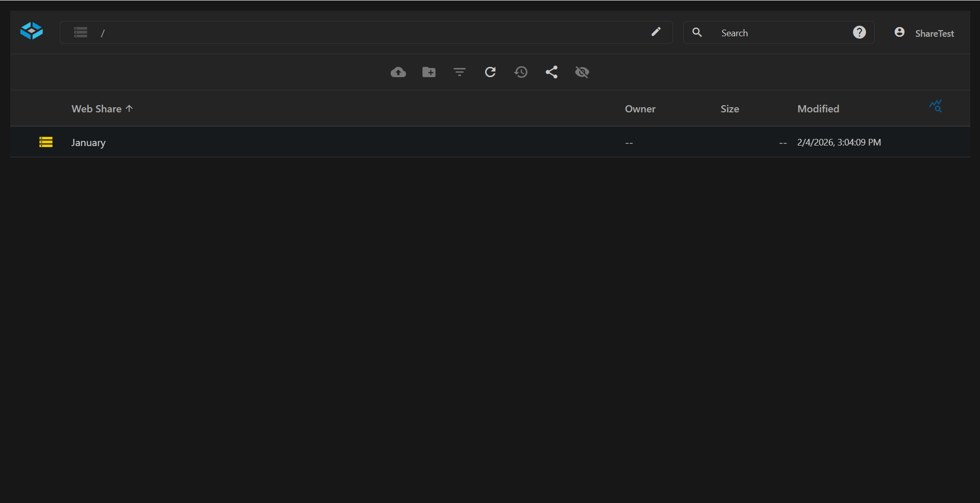Create a new folder
The image size is (980, 503).
[429, 72]
